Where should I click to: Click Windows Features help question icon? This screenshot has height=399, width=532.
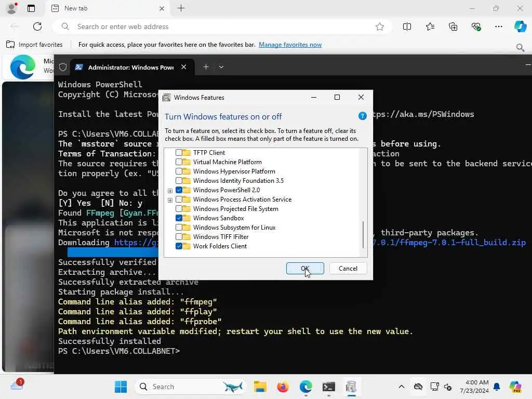pyautogui.click(x=362, y=116)
